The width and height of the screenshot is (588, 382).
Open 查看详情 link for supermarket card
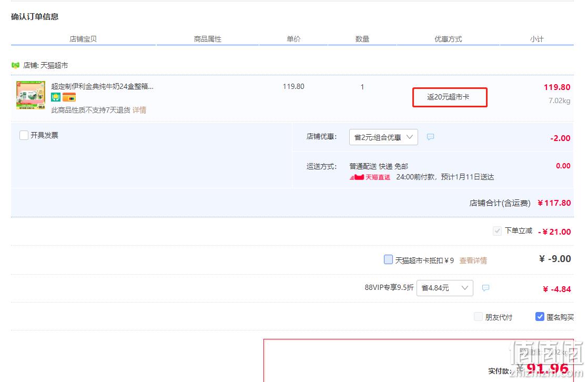pyautogui.click(x=473, y=260)
